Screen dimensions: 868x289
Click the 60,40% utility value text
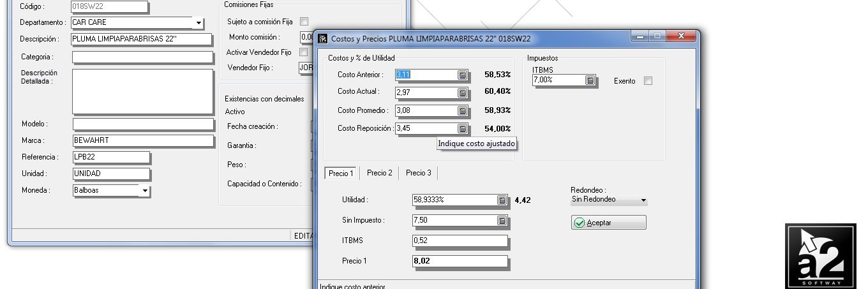(x=497, y=92)
